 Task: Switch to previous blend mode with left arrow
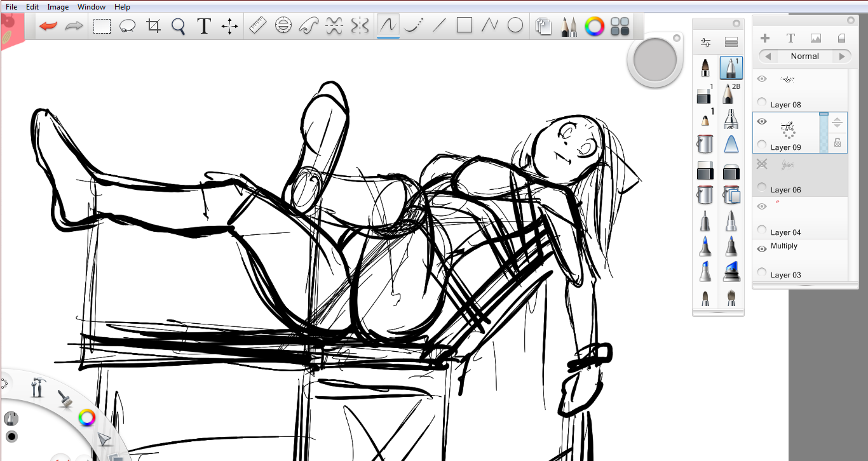coord(768,57)
